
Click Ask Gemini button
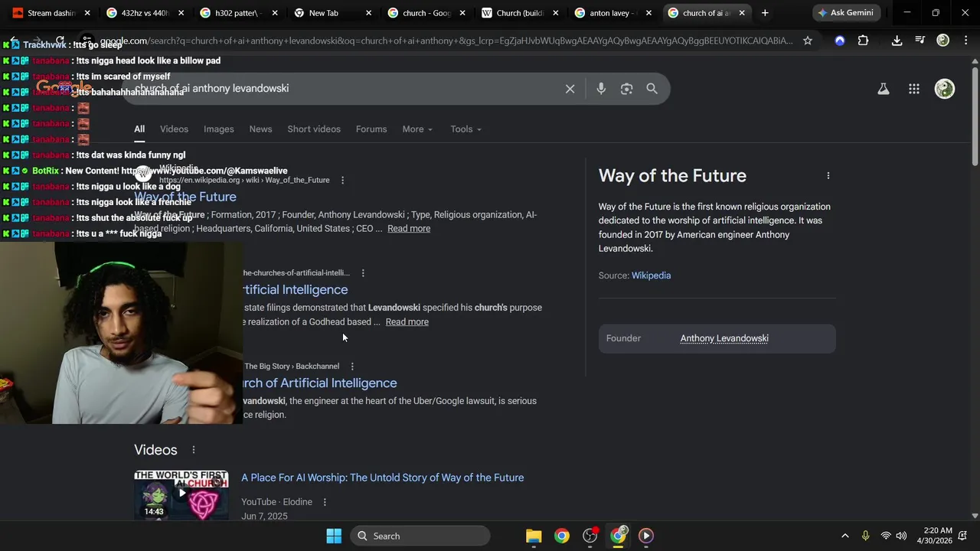click(845, 13)
